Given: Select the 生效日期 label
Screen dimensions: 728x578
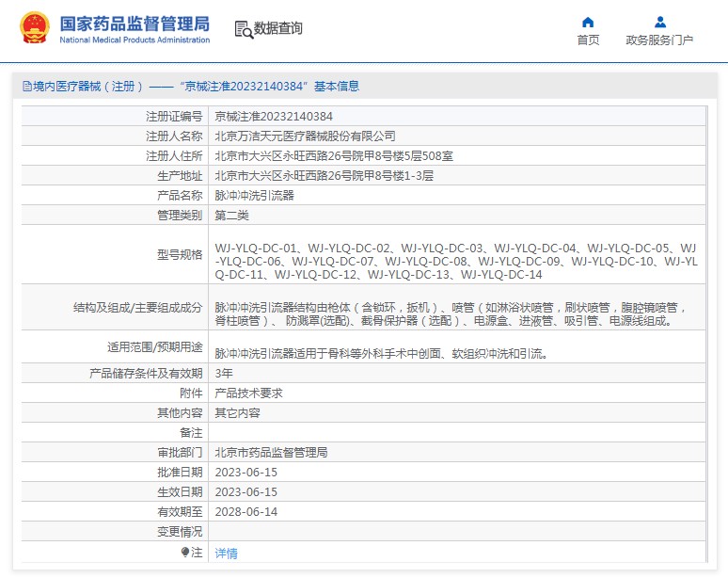Looking at the screenshot, I should [180, 491].
